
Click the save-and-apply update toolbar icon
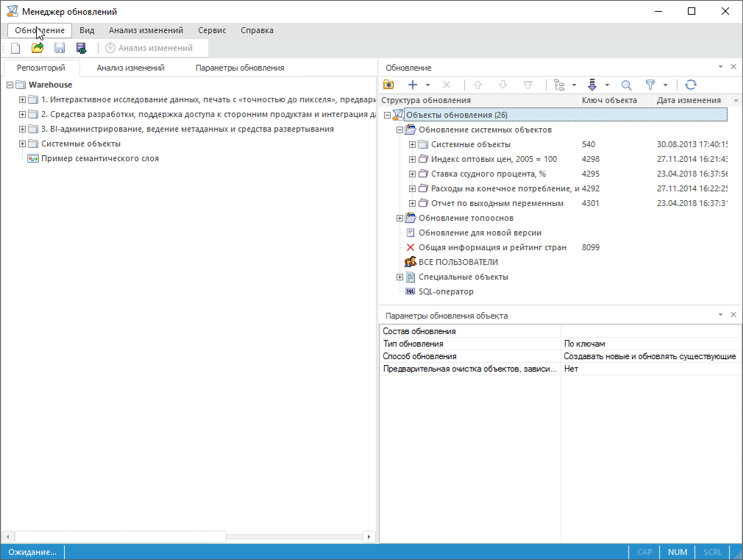tap(82, 48)
